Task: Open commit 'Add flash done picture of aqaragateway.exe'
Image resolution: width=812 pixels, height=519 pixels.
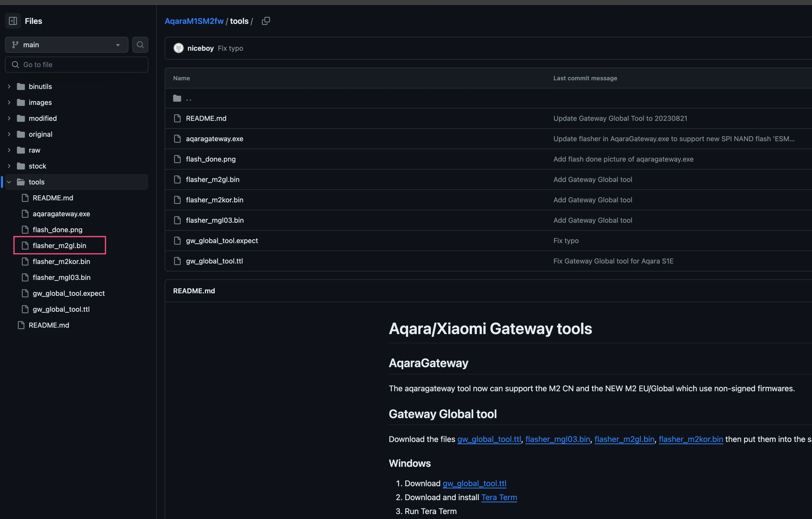Action: pyautogui.click(x=624, y=159)
